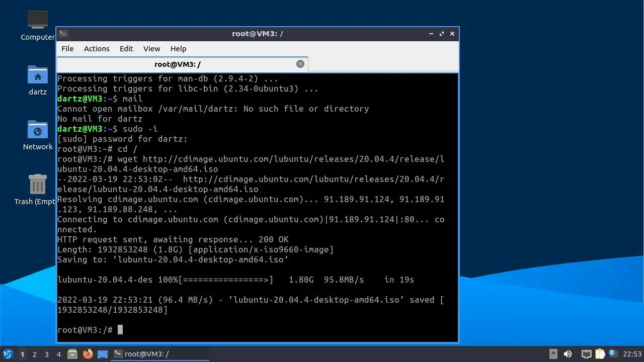Switch to workspace 3
Image resolution: width=644 pixels, height=362 pixels.
[x=46, y=354]
